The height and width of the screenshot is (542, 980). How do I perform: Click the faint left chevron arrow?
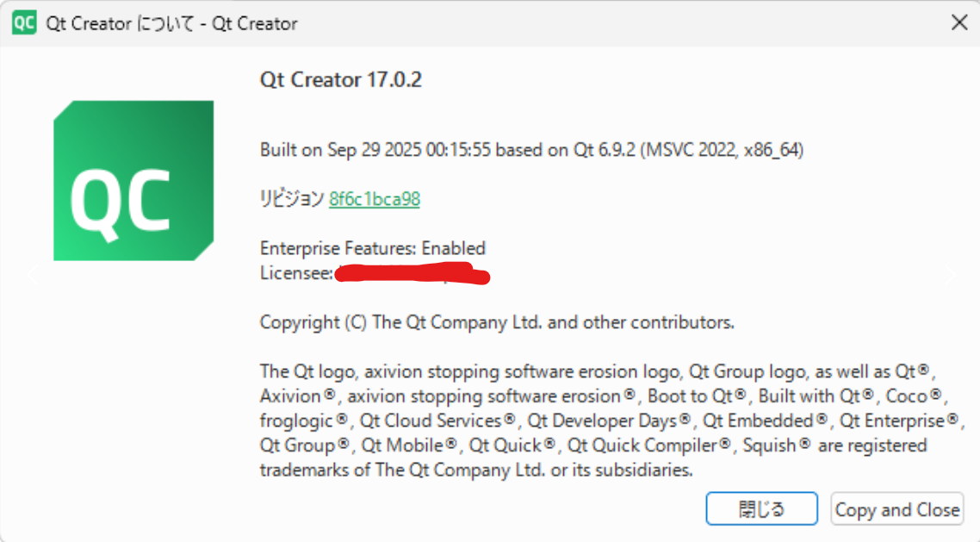(x=33, y=276)
